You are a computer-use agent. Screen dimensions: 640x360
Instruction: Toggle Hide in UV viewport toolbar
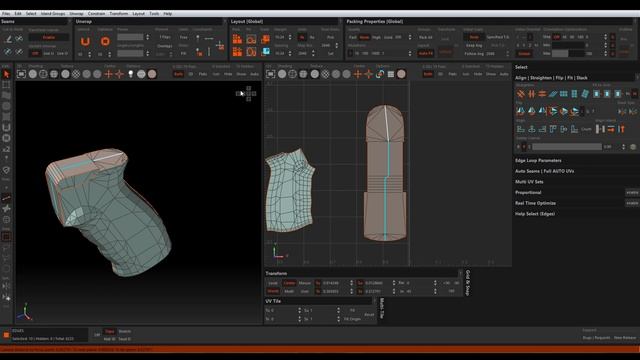pos(478,74)
